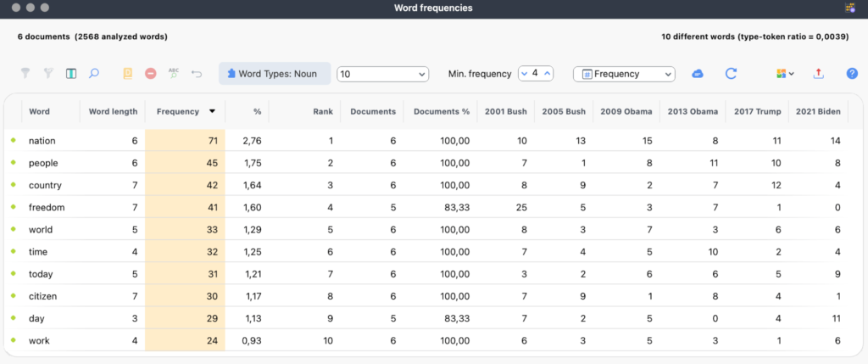Click the orange dictionary icon
The height and width of the screenshot is (364, 868).
pyautogui.click(x=128, y=73)
